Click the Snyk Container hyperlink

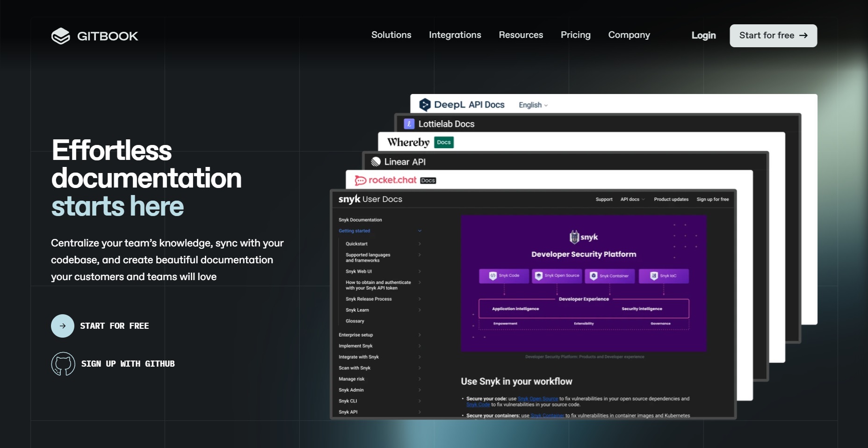(x=547, y=416)
